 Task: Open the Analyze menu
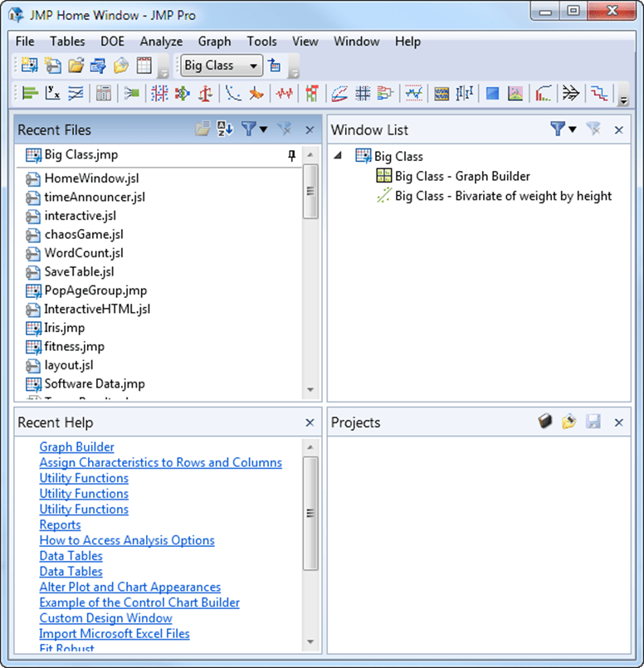point(161,41)
